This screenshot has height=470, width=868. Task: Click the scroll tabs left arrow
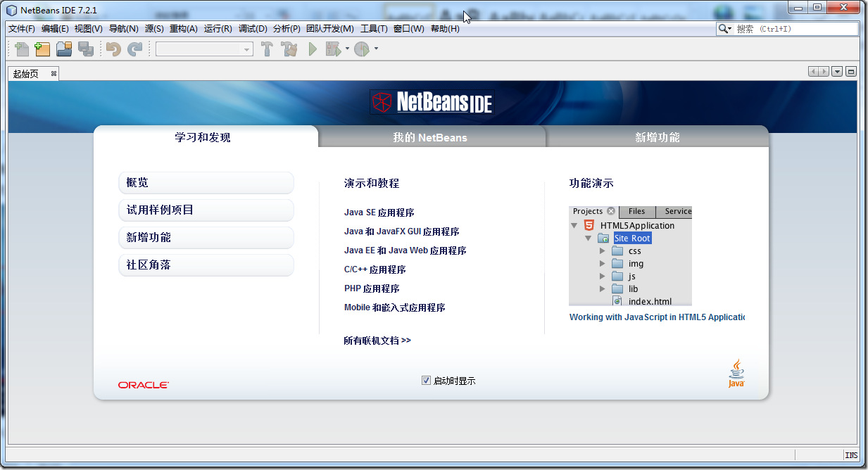813,72
